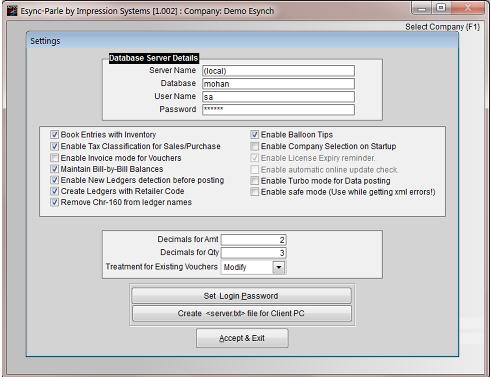Check Enable safe mode for xml errors
491x377 pixels.
pos(255,192)
